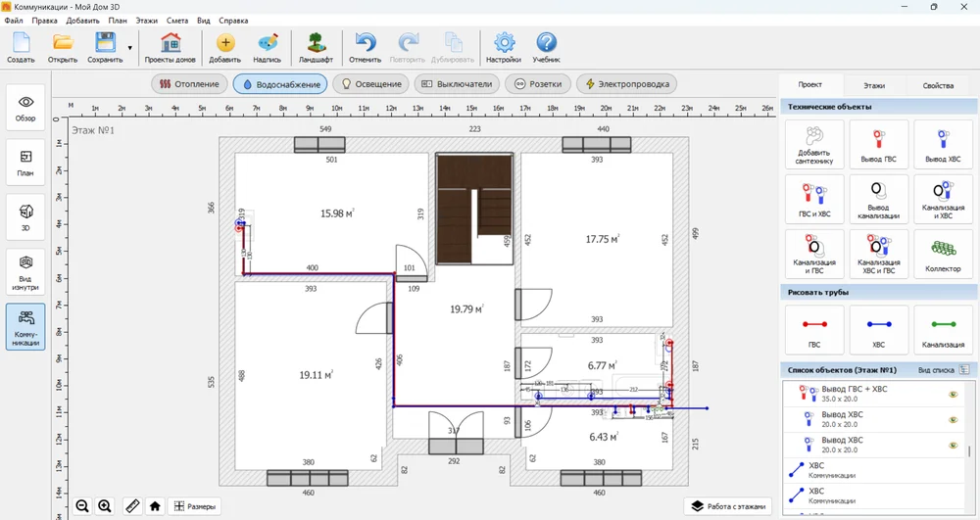Change list layout via Вид списка icon

tap(964, 370)
